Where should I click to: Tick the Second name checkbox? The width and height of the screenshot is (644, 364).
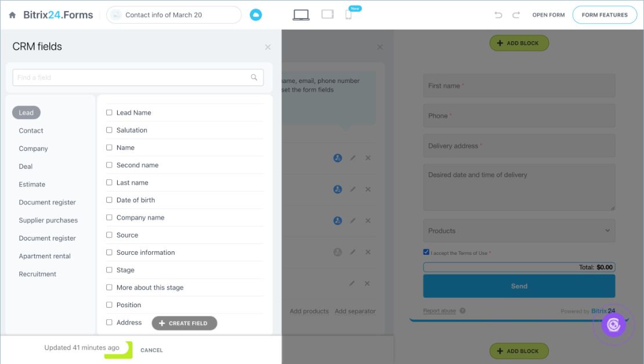pyautogui.click(x=109, y=165)
